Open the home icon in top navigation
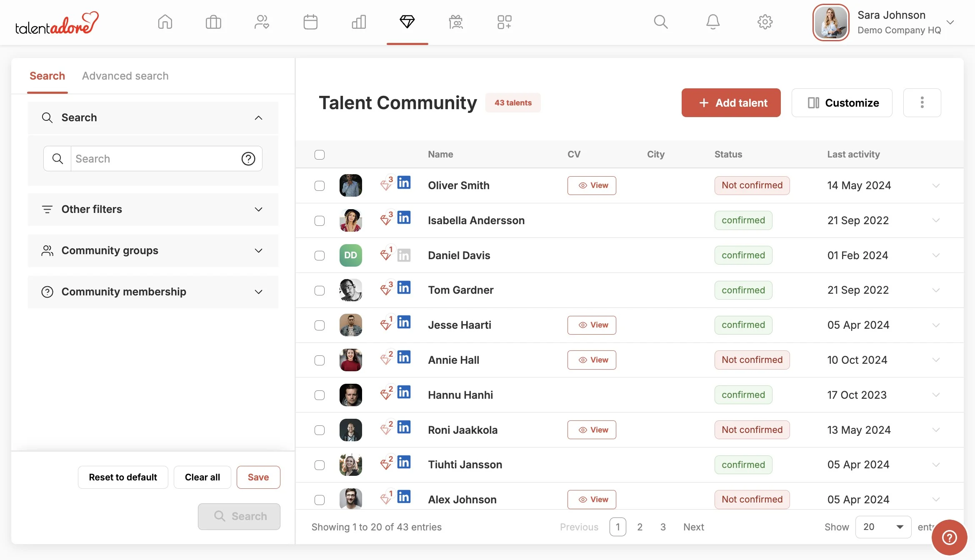 pos(165,22)
